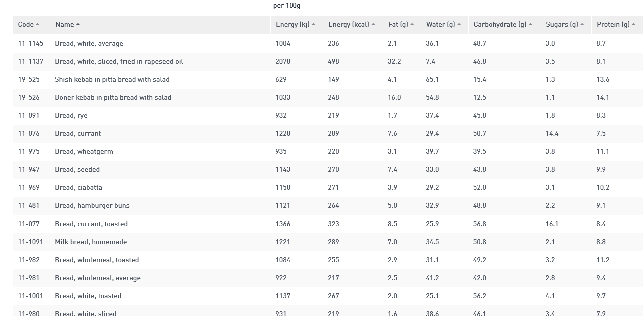The height and width of the screenshot is (316, 644).
Task: Select the Milk bread, homemade row
Action: 328,242
